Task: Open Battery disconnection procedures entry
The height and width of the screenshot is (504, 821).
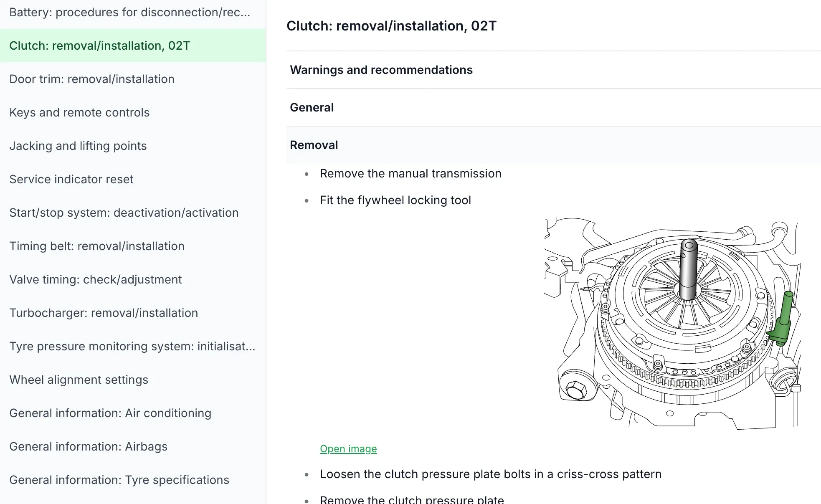Action: pyautogui.click(x=133, y=13)
